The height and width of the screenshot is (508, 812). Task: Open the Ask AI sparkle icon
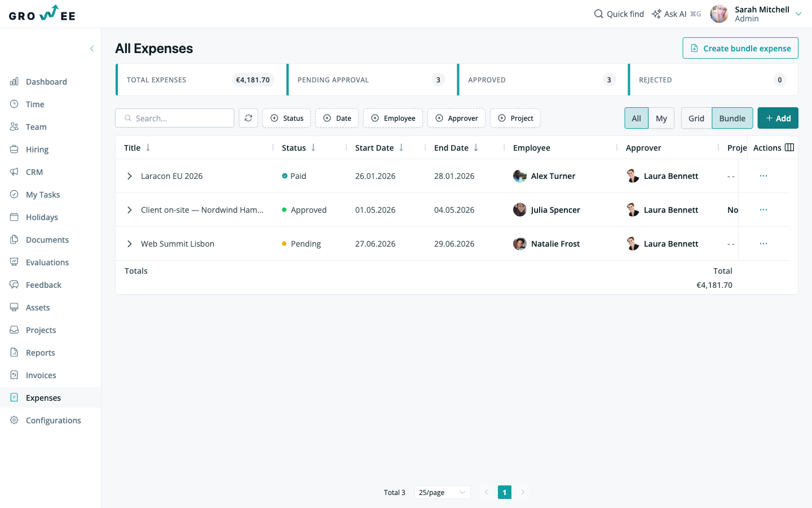pyautogui.click(x=656, y=14)
